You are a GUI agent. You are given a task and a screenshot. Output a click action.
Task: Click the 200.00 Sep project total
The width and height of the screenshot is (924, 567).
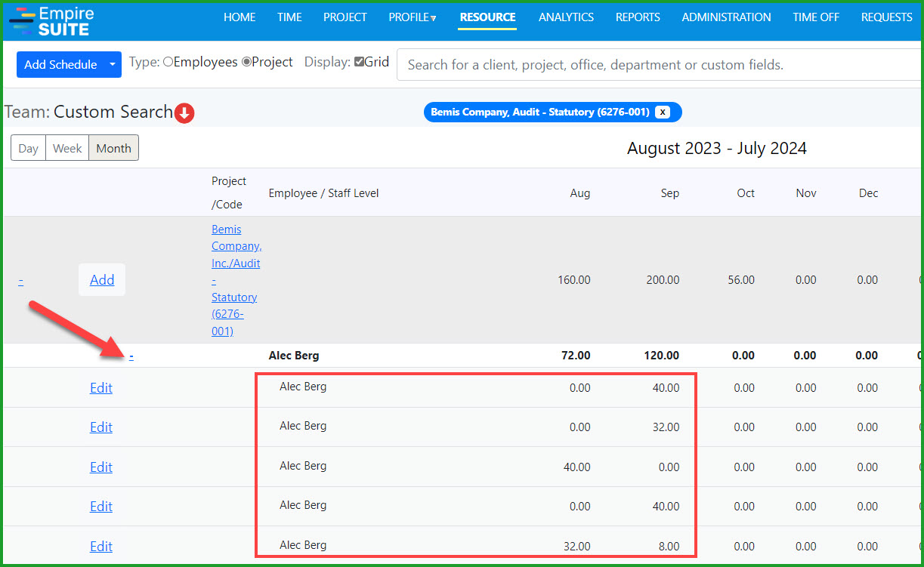[x=663, y=280]
